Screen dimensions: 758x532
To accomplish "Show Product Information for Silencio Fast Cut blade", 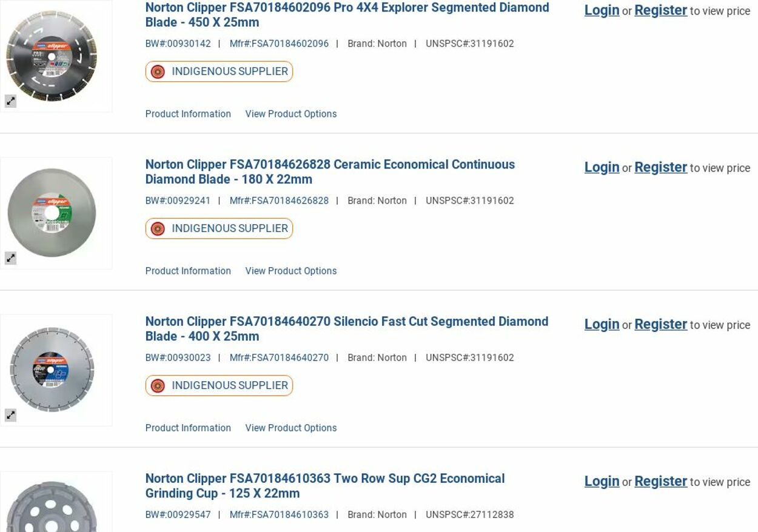I will tap(188, 428).
